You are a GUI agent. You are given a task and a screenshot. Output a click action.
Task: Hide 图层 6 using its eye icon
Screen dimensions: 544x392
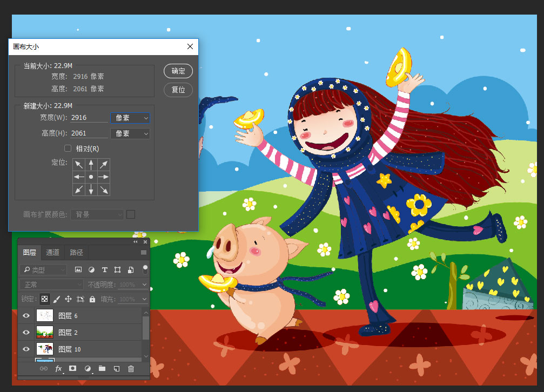(x=26, y=316)
